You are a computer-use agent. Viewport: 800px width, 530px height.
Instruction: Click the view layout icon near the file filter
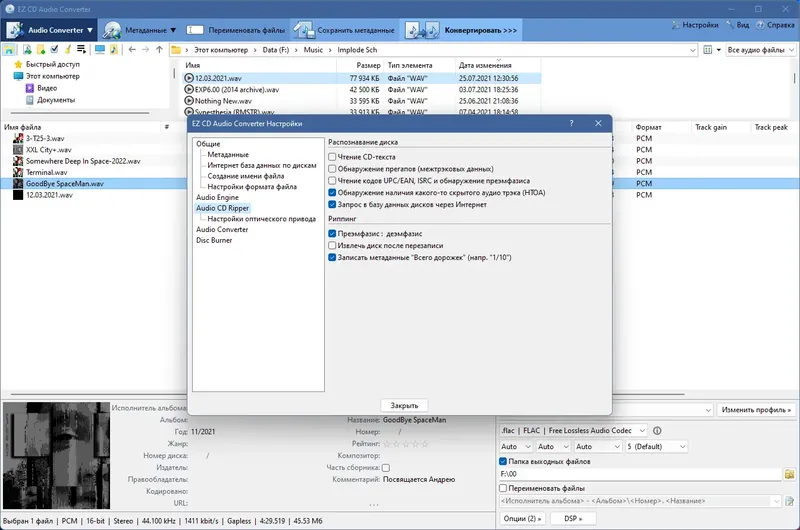(708, 50)
